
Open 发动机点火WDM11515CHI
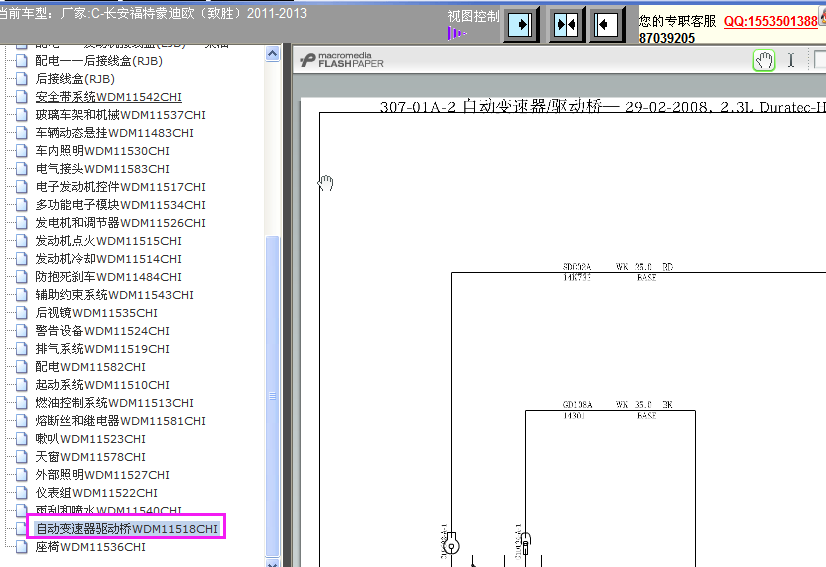109,241
